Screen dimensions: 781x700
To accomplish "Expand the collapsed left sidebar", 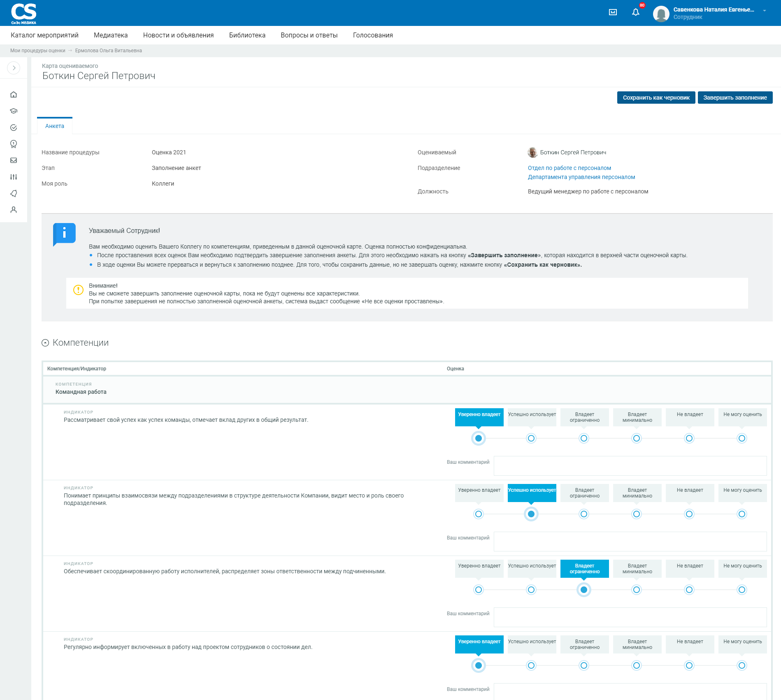I will (14, 68).
